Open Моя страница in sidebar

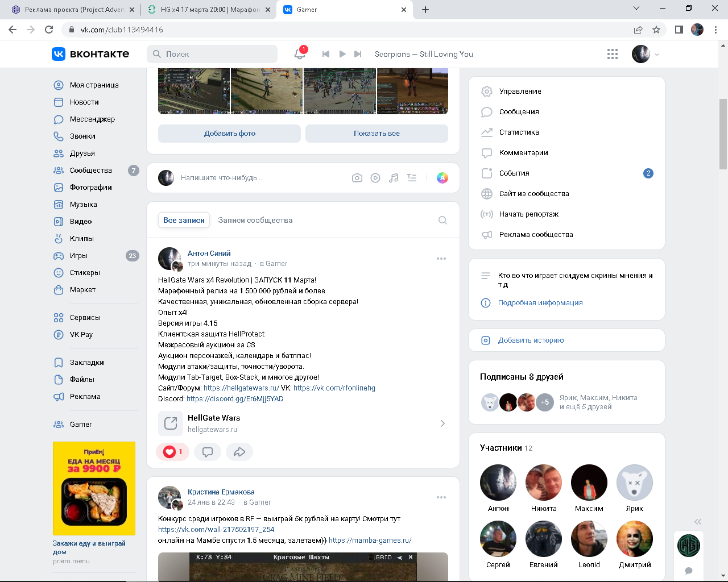(94, 85)
